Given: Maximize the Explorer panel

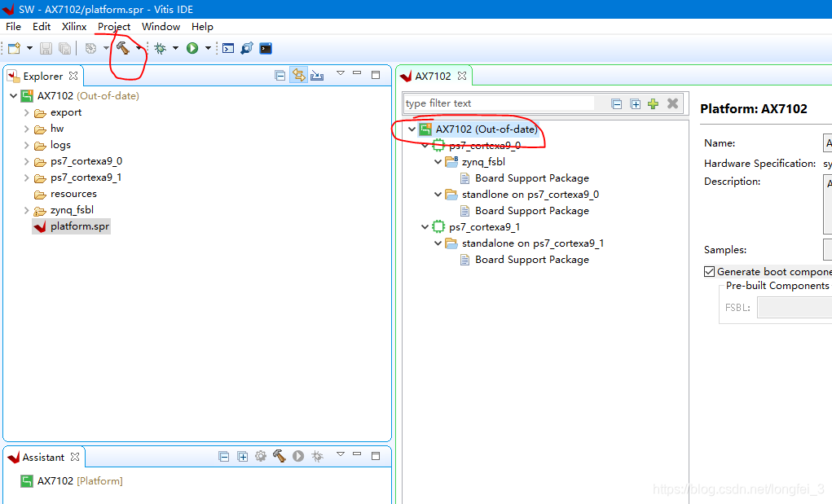Looking at the screenshot, I should (376, 75).
